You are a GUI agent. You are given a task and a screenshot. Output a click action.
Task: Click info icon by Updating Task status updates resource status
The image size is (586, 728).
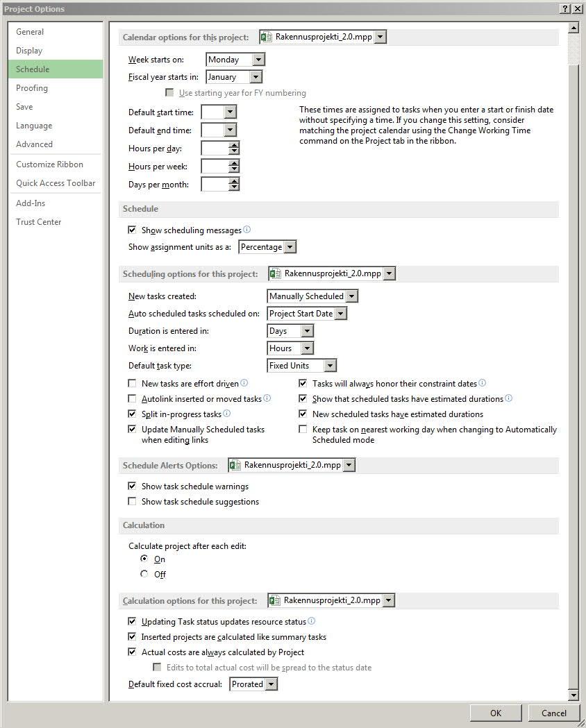tap(312, 621)
